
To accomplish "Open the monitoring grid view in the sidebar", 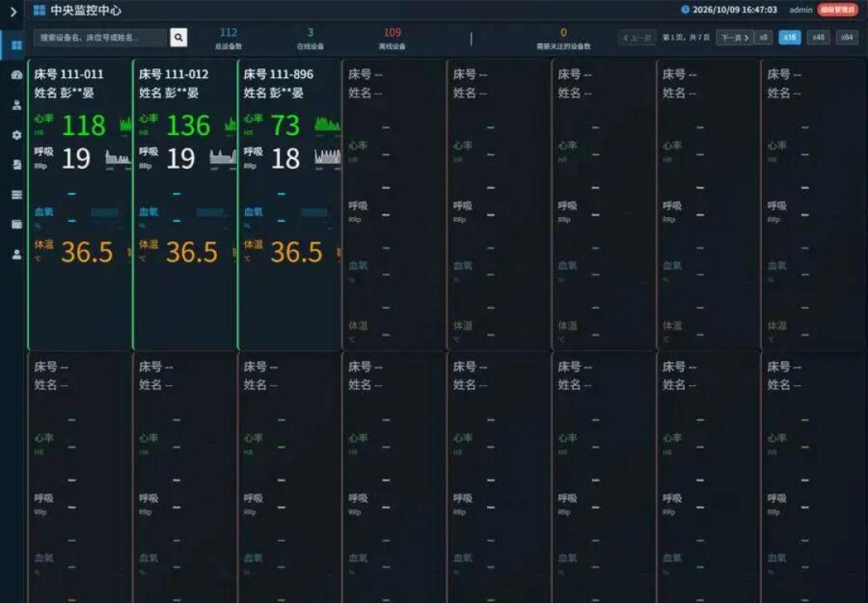I will pos(17,45).
